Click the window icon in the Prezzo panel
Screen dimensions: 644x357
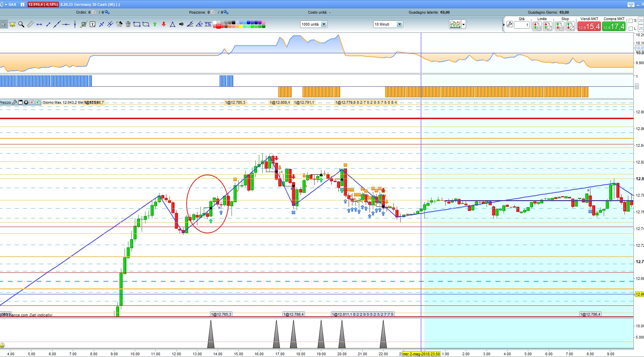pos(20,102)
